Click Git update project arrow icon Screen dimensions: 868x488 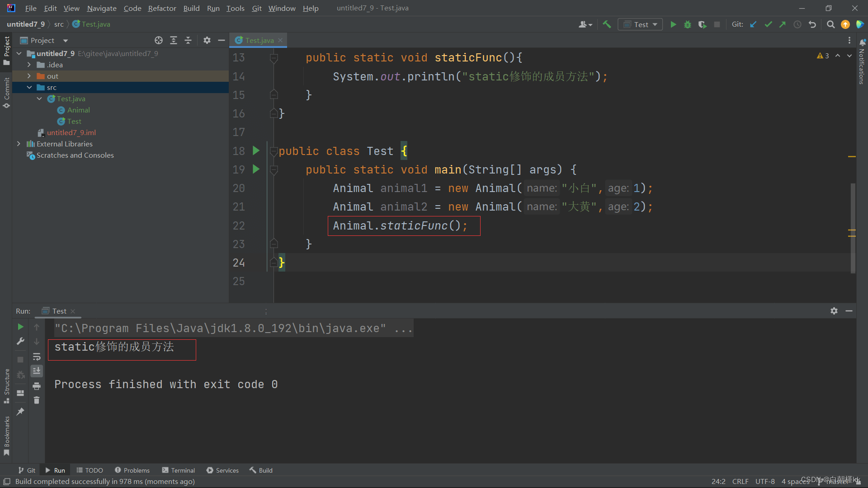pyautogui.click(x=753, y=24)
